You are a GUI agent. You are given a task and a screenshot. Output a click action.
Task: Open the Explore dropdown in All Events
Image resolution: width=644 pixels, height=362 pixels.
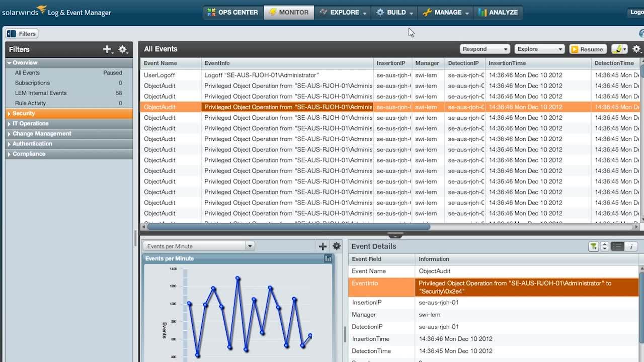539,49
